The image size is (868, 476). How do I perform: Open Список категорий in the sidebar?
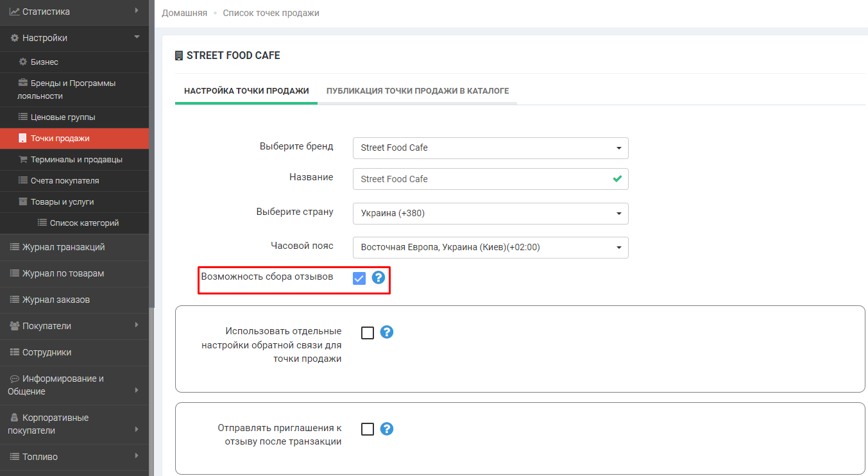[x=84, y=223]
